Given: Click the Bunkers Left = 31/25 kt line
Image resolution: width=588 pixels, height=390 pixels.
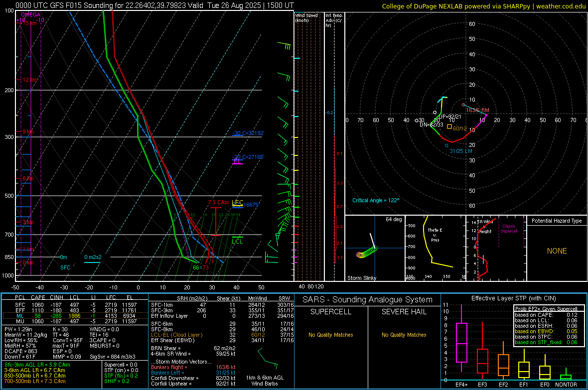Looking at the screenshot, I should coord(193,373).
